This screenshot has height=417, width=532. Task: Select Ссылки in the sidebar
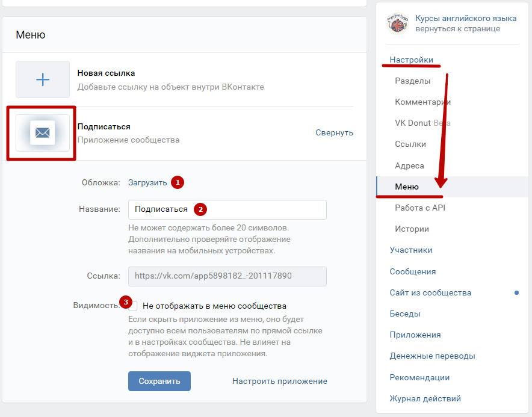[x=410, y=144]
